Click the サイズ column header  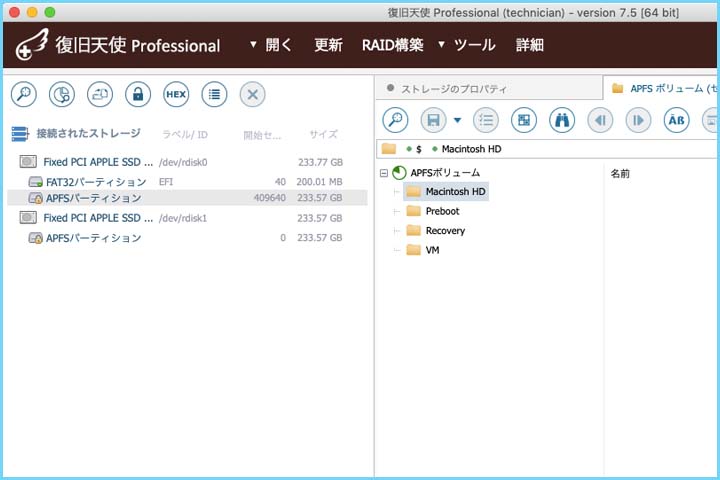pyautogui.click(x=324, y=134)
